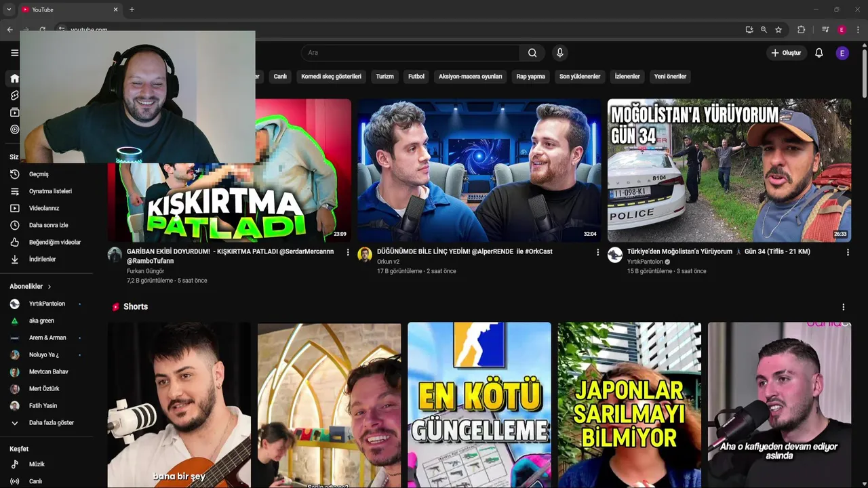Click the browser back arrow
Viewport: 868px width, 488px height.
pos(9,30)
